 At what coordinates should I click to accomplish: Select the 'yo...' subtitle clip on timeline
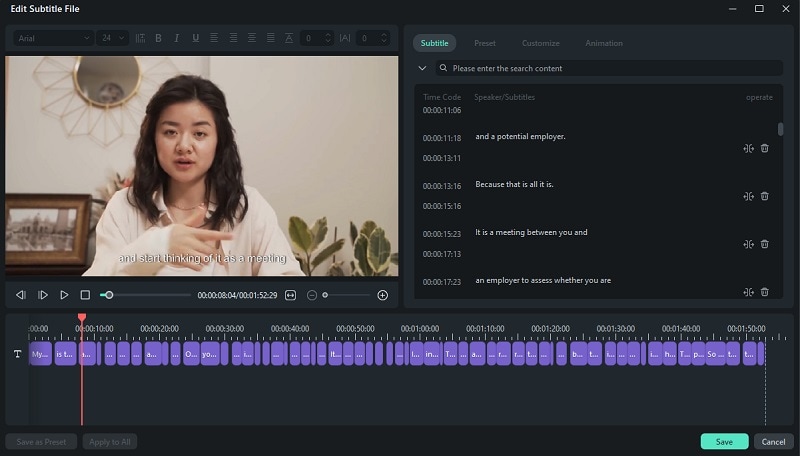[x=211, y=354]
